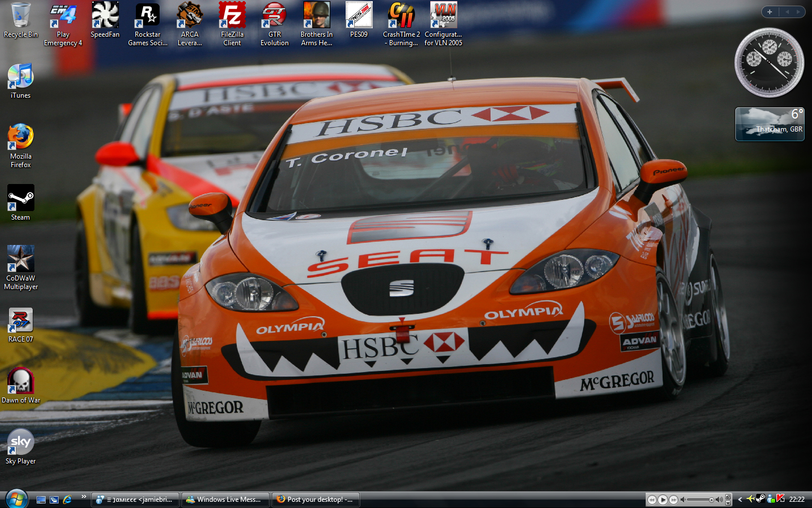Click the yellow airplane tray icon
The height and width of the screenshot is (508, 812).
click(751, 499)
